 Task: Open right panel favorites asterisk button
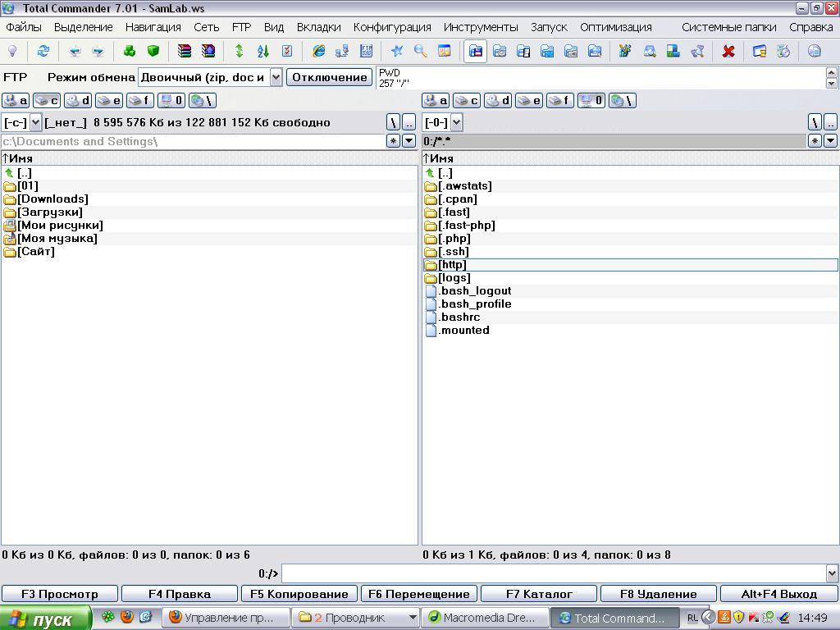click(815, 141)
